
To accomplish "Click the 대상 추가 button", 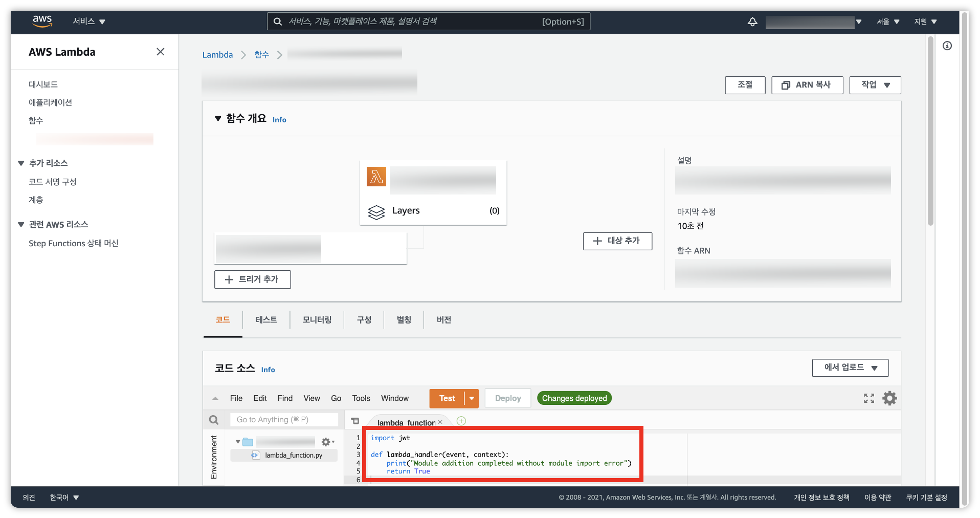I will pos(617,241).
